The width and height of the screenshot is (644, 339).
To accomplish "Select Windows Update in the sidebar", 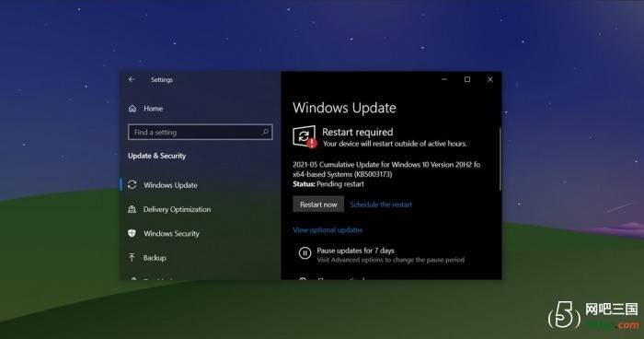I will [170, 185].
